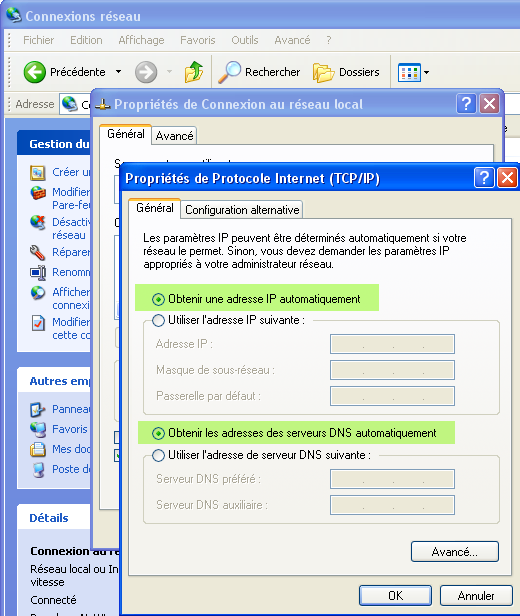Confirm settings with the OK button

click(395, 596)
